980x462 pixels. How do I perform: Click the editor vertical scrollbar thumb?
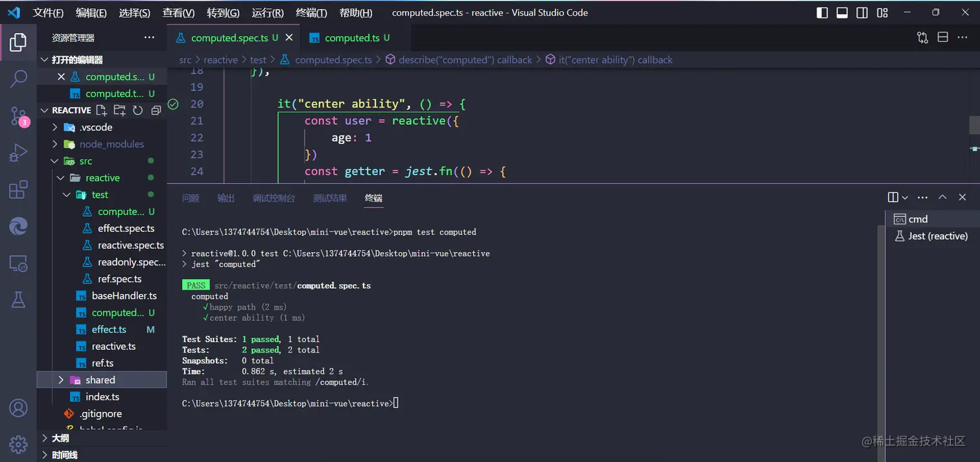tap(975, 124)
